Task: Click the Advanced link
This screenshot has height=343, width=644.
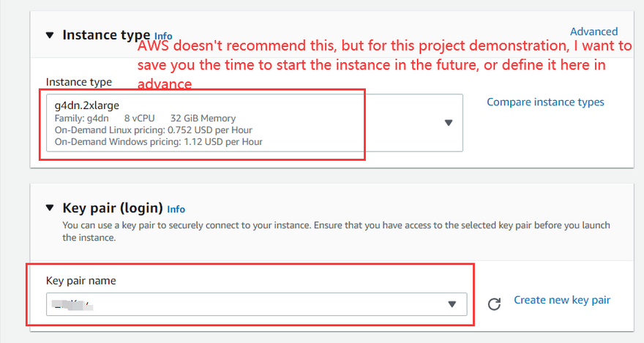Action: coord(594,31)
